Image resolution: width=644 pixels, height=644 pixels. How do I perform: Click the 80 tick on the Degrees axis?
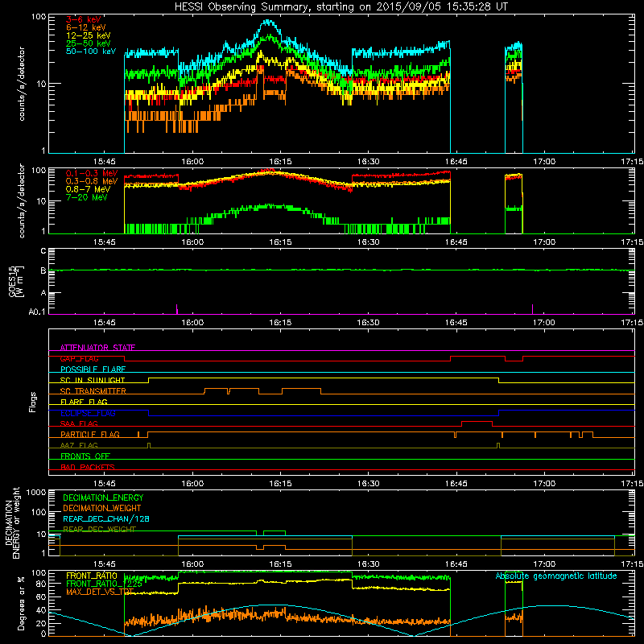tap(41, 584)
